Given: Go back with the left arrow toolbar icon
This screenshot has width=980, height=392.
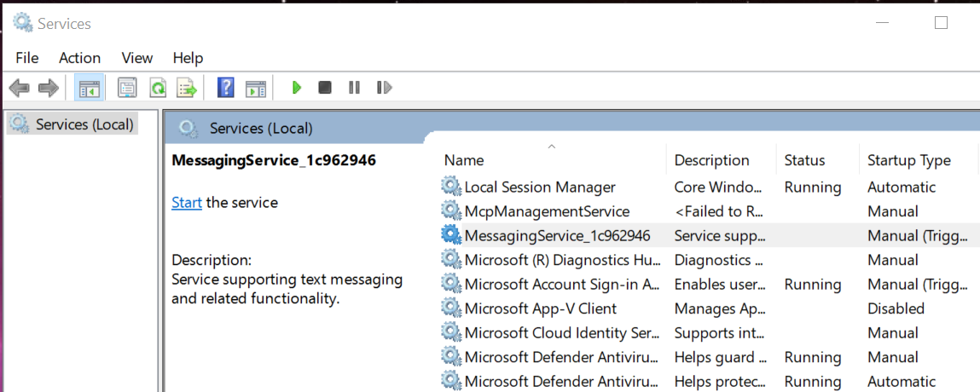Looking at the screenshot, I should coord(20,88).
